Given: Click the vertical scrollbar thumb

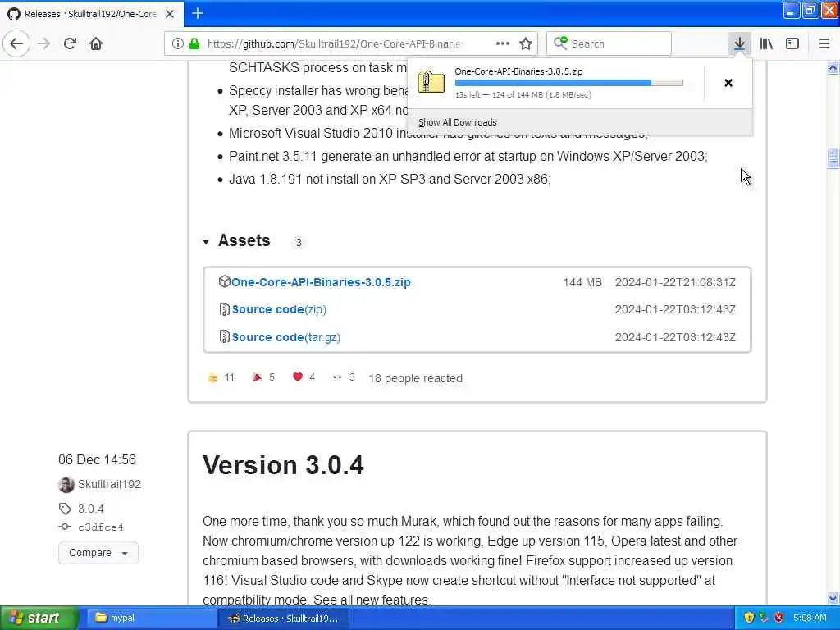Looking at the screenshot, I should point(833,159).
